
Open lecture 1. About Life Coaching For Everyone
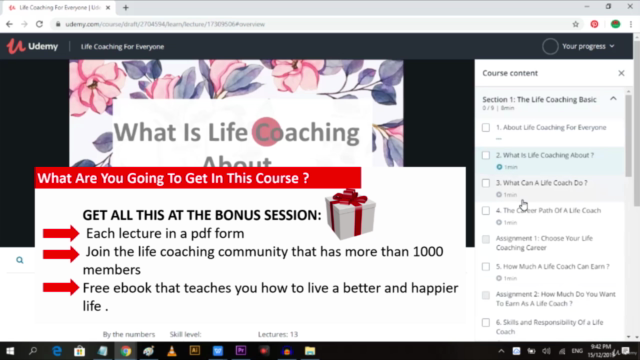point(551,127)
